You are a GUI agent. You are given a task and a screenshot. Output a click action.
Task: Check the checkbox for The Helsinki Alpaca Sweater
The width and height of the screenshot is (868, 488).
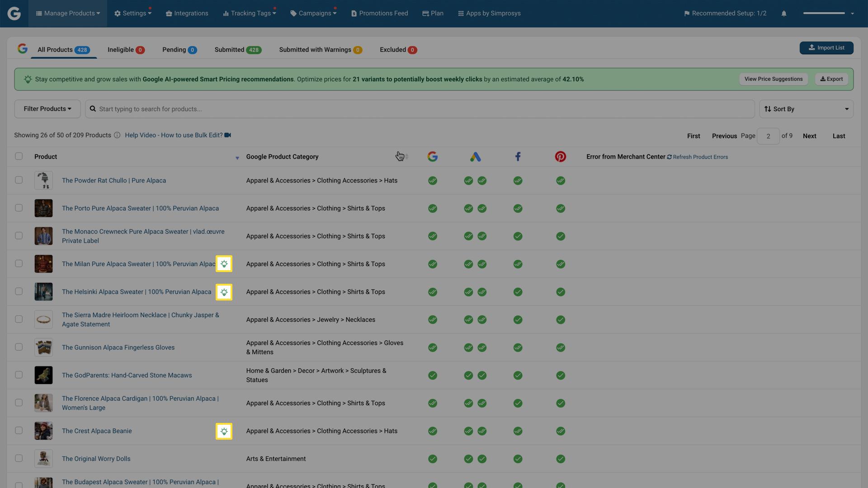click(19, 291)
